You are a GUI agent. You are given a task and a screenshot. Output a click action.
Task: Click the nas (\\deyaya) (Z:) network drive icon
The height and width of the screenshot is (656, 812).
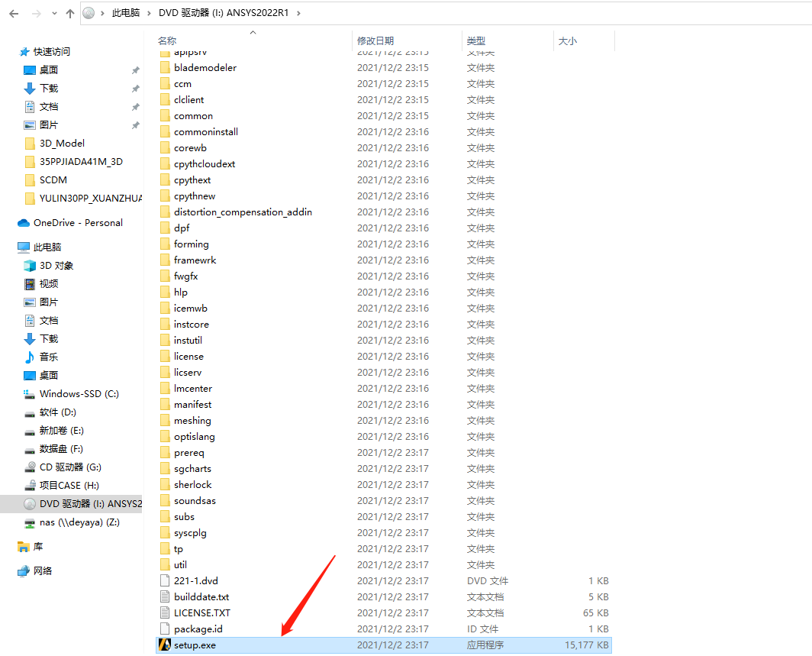coord(30,522)
